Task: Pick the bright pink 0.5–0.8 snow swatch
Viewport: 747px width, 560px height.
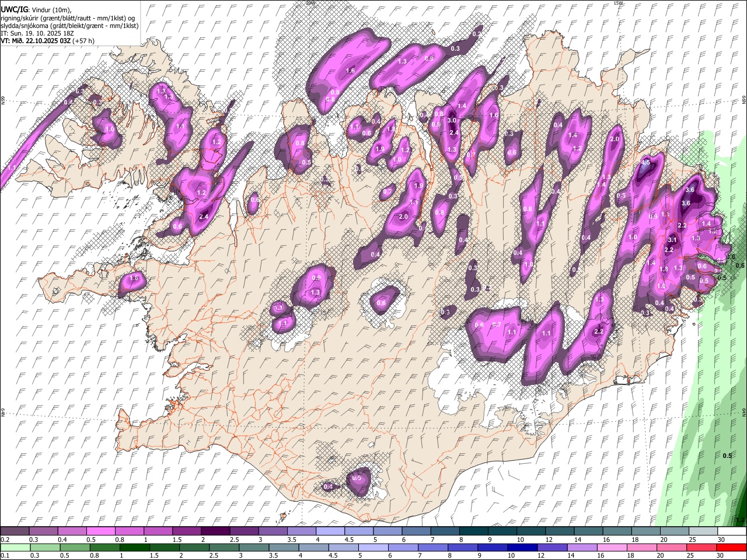Action: pyautogui.click(x=100, y=531)
